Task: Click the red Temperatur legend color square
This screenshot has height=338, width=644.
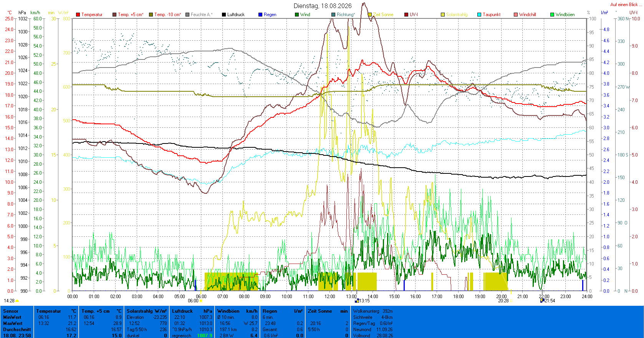Action: click(x=78, y=15)
